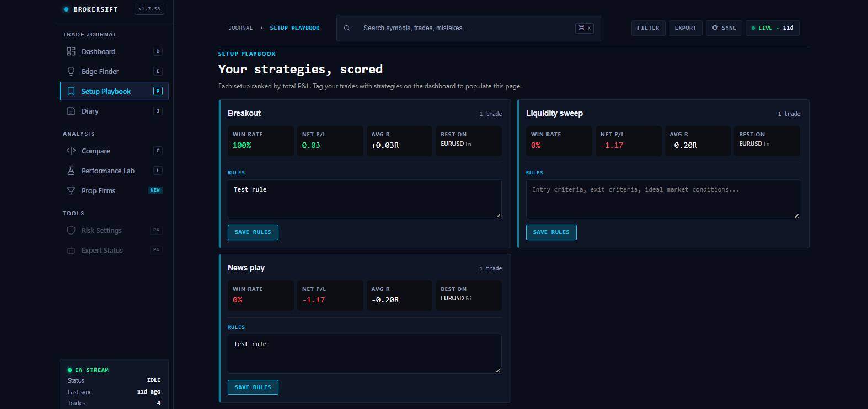Go to Edge Finder
Screen dimensions: 868x409
[114, 71]
